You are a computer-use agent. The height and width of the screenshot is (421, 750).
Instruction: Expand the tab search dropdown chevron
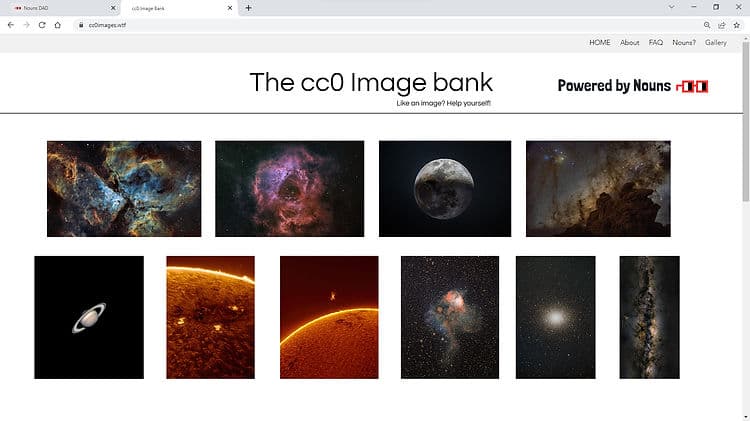[672, 7]
